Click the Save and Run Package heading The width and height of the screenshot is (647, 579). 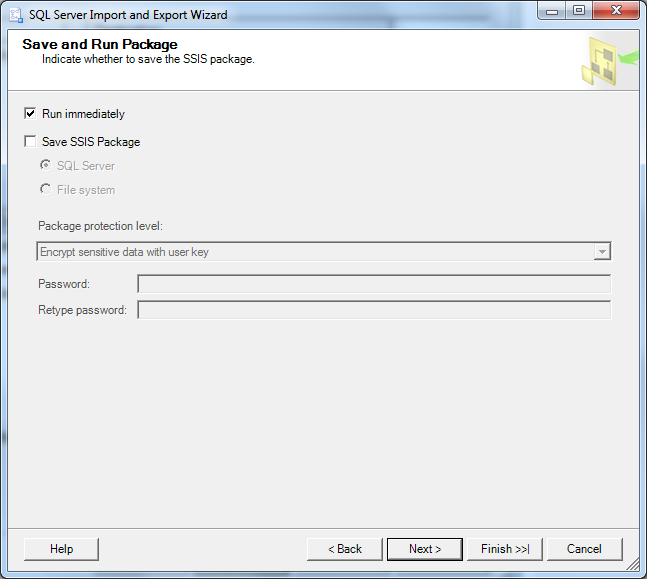(100, 44)
